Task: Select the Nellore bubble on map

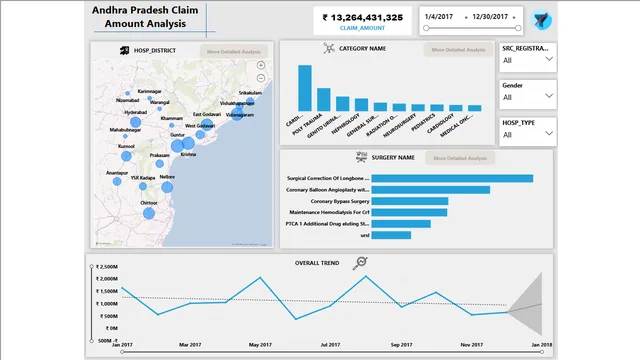Action: tap(167, 187)
